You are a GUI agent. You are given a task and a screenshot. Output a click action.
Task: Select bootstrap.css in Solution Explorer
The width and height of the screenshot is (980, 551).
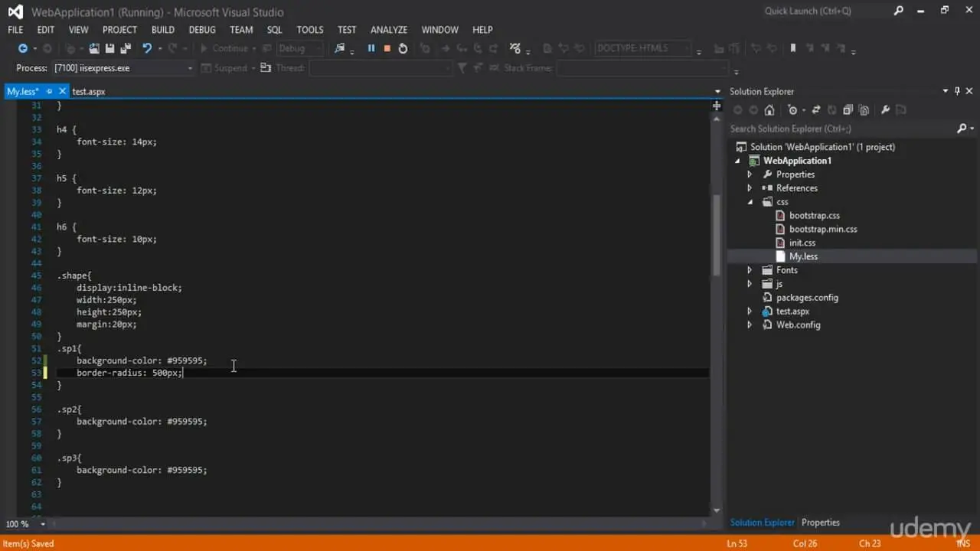click(815, 216)
